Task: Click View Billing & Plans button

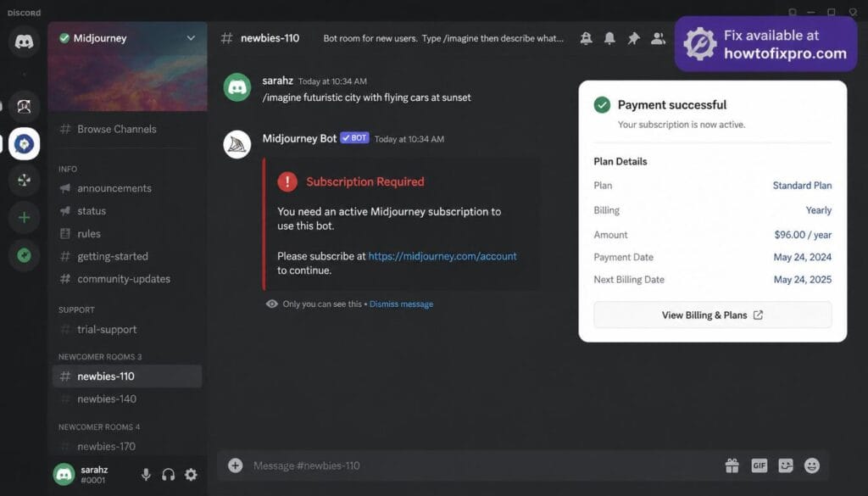Action: click(x=712, y=315)
